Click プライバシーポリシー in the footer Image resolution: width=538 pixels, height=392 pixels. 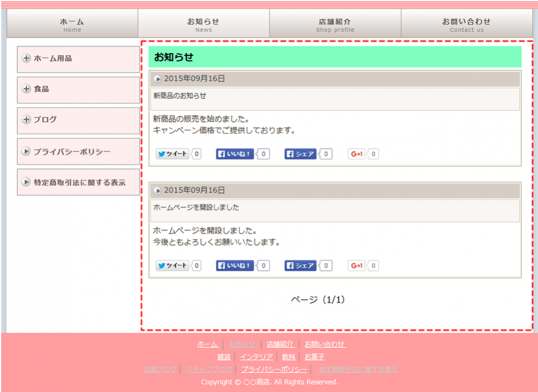pos(274,370)
